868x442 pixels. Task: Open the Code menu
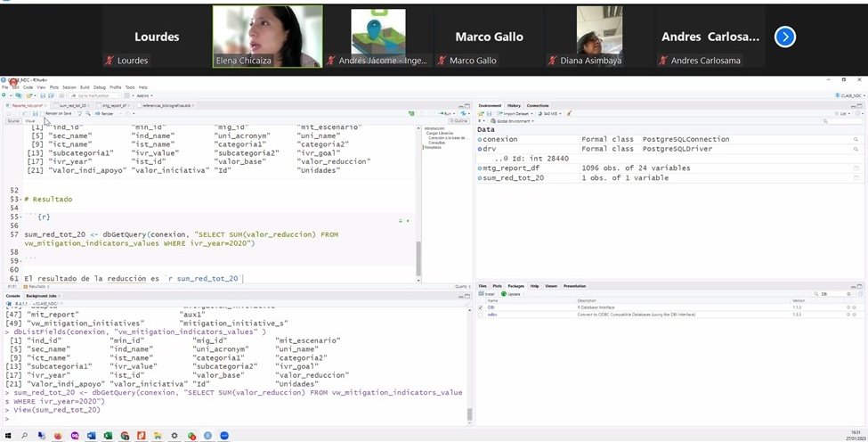[28, 87]
